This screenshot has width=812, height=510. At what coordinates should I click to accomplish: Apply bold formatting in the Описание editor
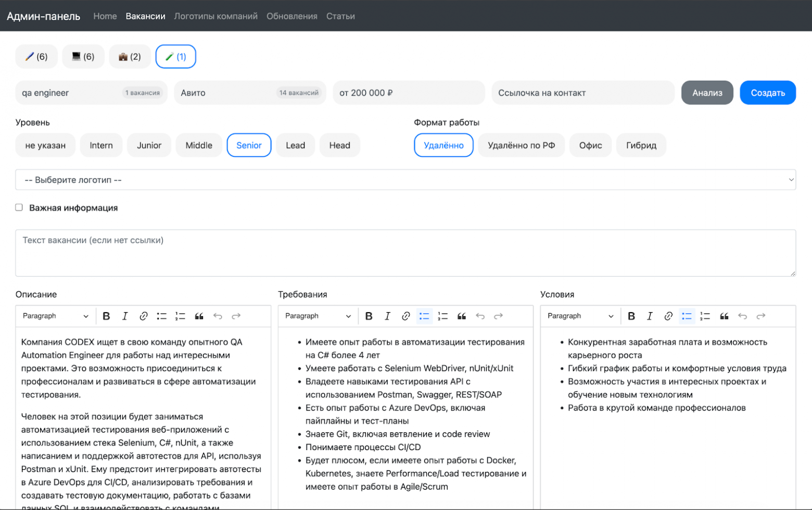(106, 316)
